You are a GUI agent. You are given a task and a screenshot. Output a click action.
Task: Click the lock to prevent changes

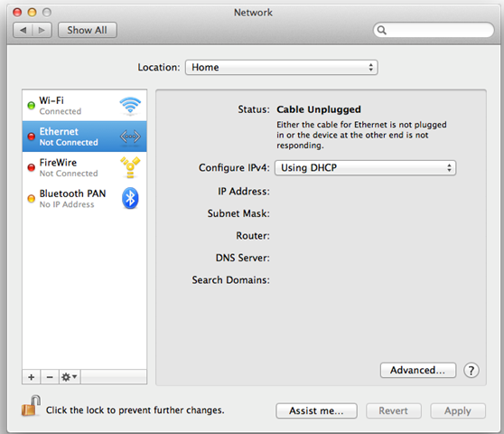click(32, 406)
